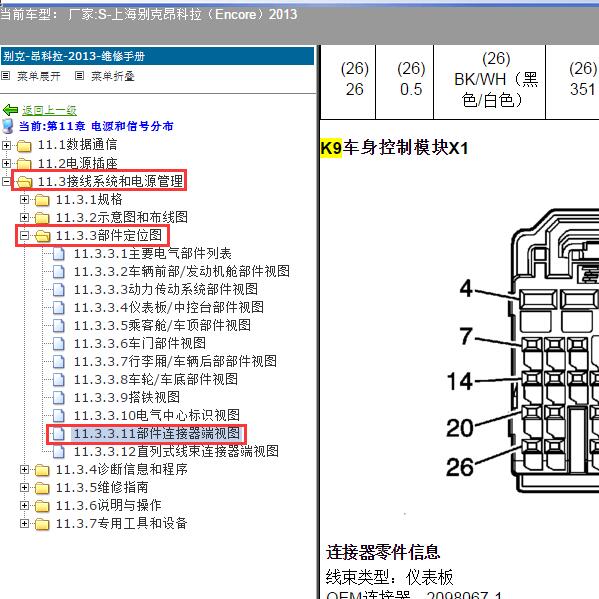This screenshot has width=599, height=599.
Task: Click folder icon of 11.3.6说明与操作
Action: 42,506
